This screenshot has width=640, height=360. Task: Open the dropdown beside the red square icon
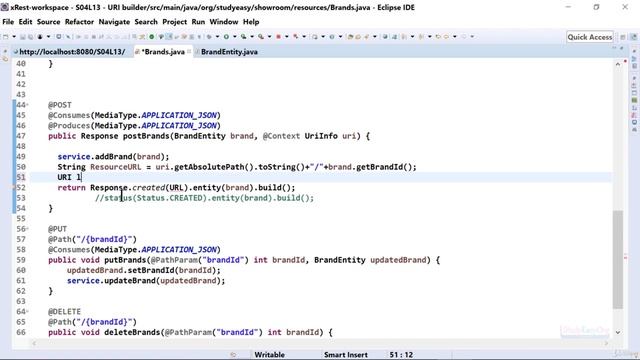click(x=287, y=37)
